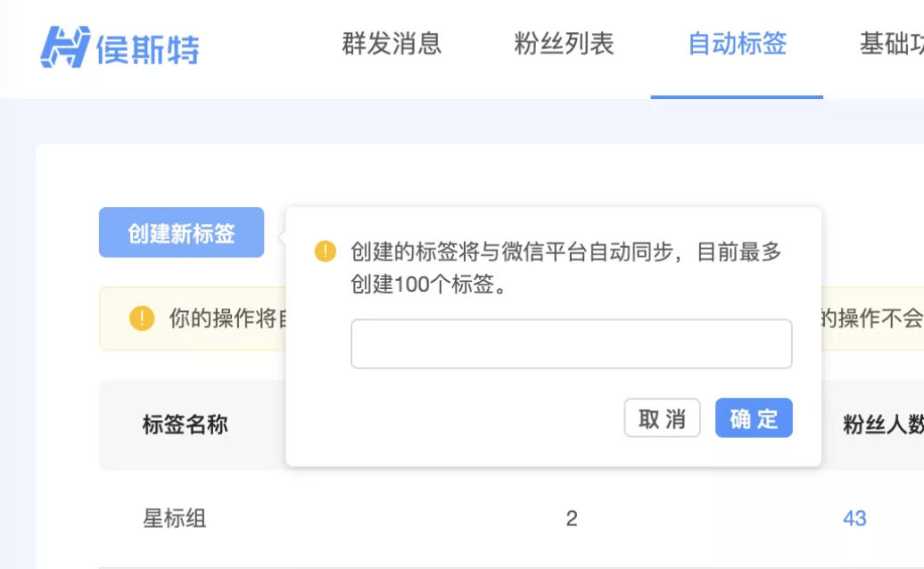924x569 pixels.
Task: Click the 粉丝人数 column header
Action: 882,425
